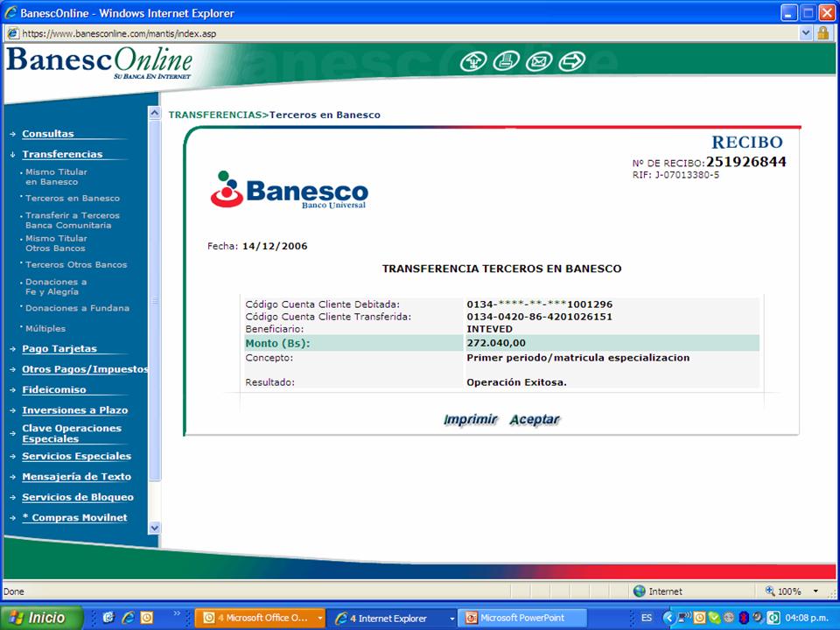Select Terceros Otros Bancos option
The height and width of the screenshot is (630, 840).
click(76, 264)
